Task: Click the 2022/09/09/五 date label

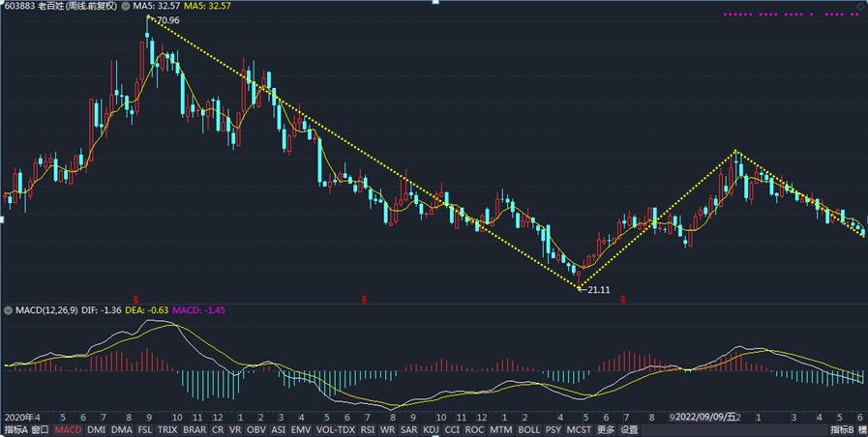Action: tap(705, 417)
